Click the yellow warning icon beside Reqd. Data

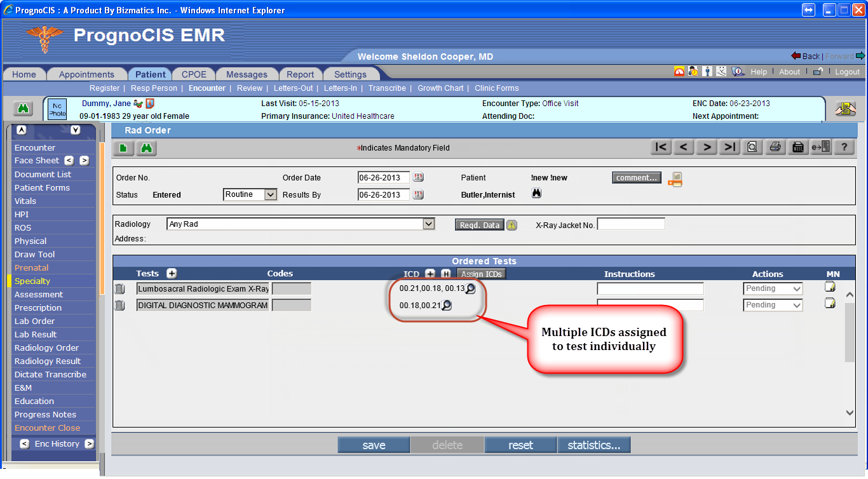[x=512, y=225]
